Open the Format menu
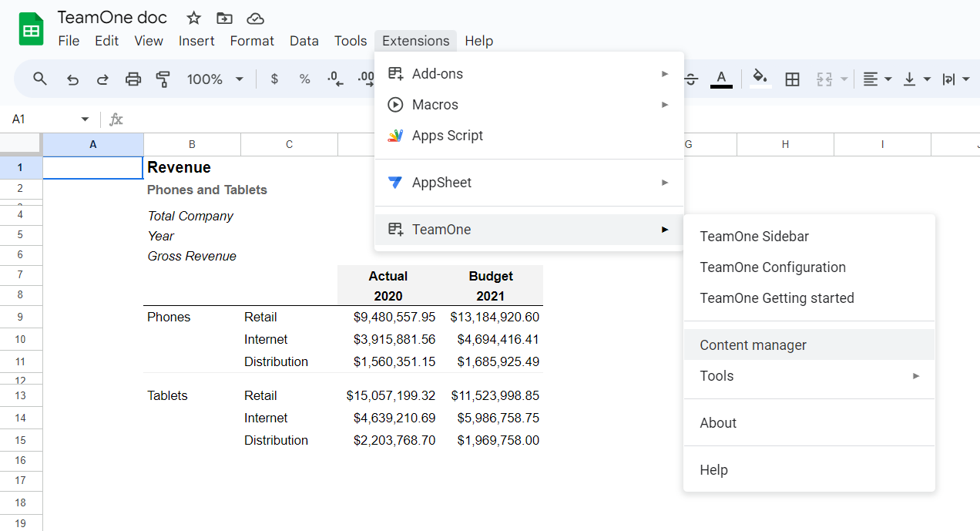This screenshot has width=980, height=531. click(252, 41)
